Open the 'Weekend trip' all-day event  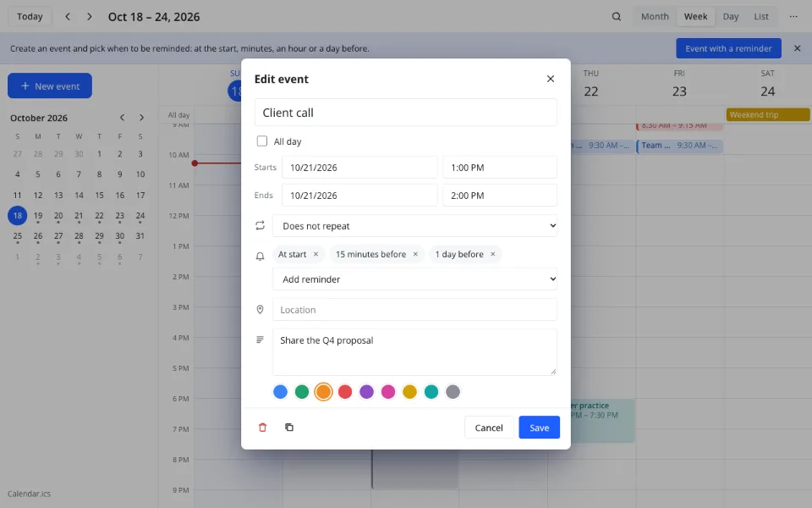click(768, 114)
